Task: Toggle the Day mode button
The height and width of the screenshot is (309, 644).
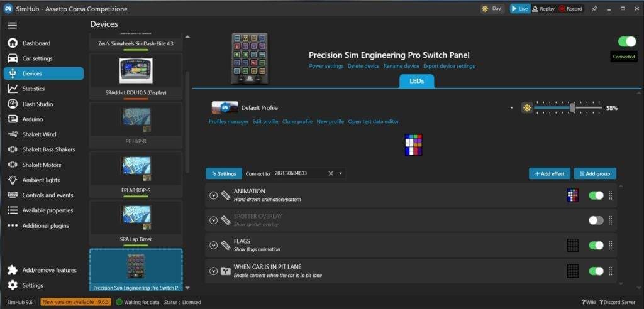Action: (x=492, y=9)
